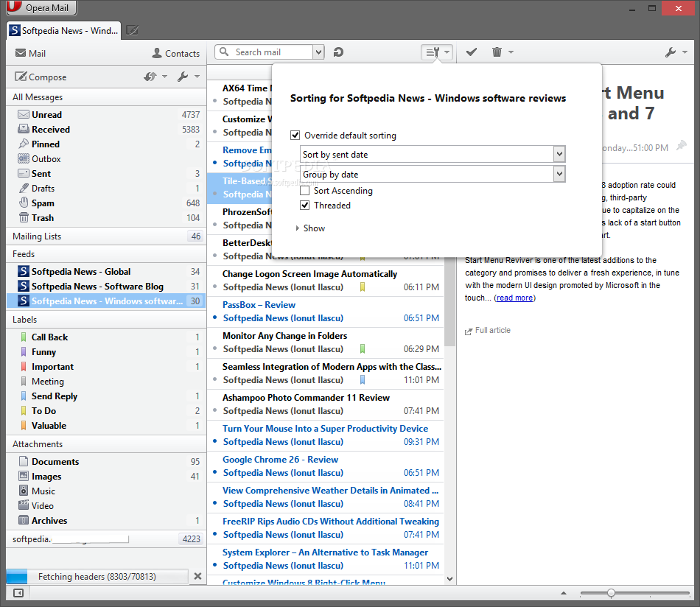This screenshot has width=700, height=607.
Task: Open Softpedia News - Software Blog feed
Action: click(x=107, y=286)
